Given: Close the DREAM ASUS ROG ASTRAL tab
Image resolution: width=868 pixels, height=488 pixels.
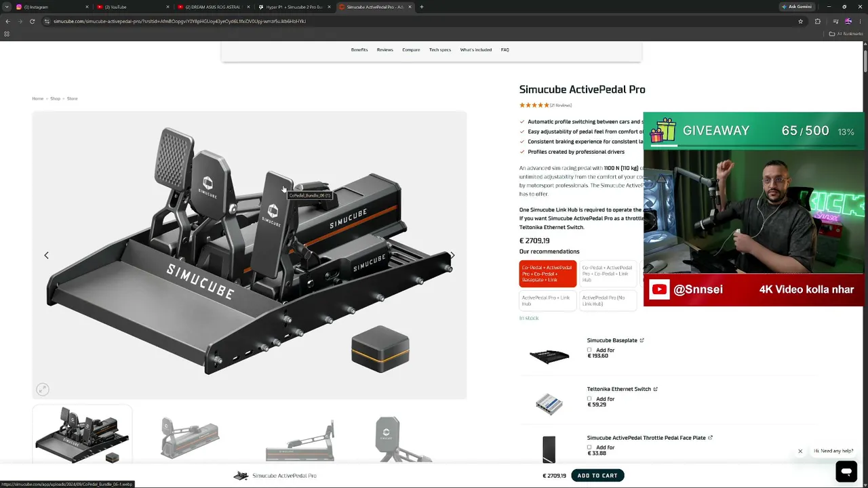Looking at the screenshot, I should point(248,7).
